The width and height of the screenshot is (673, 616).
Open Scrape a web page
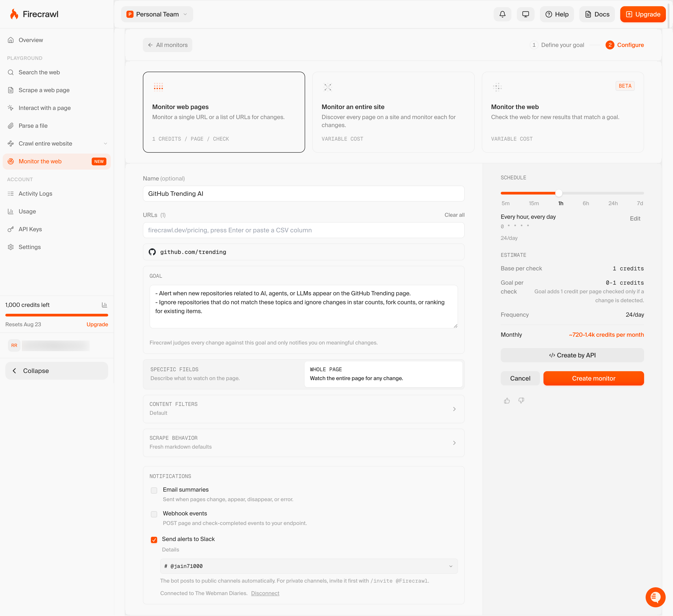[x=57, y=90]
